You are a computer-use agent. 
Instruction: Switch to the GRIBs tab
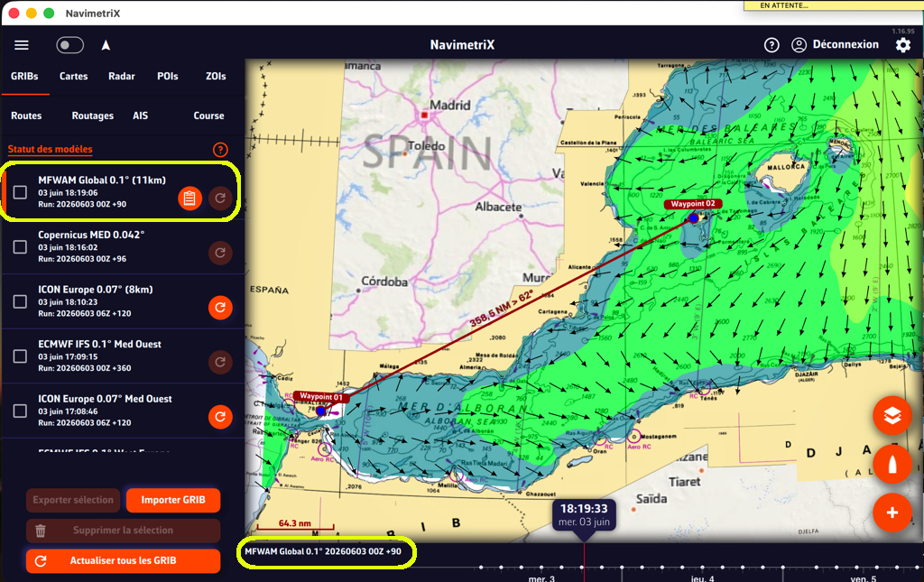click(24, 76)
